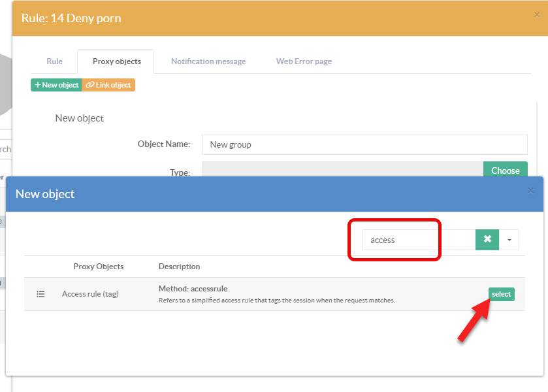Image resolution: width=548 pixels, height=392 pixels.
Task: Select the Access rule (tag) row name
Action: click(x=90, y=294)
